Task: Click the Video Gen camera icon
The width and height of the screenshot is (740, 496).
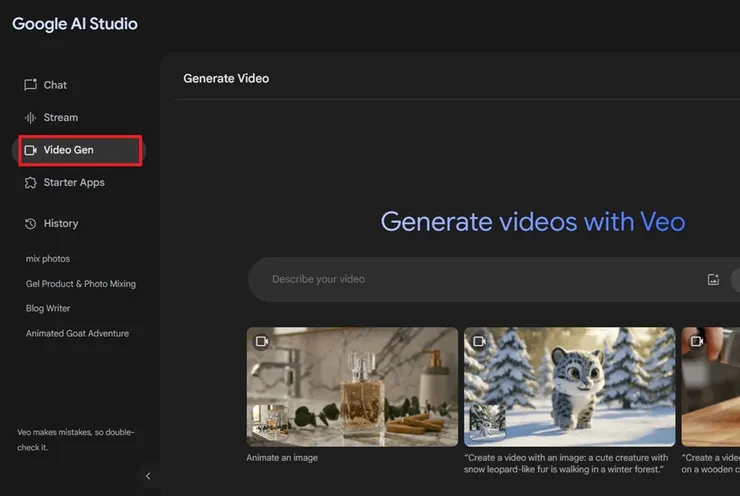Action: (x=31, y=150)
